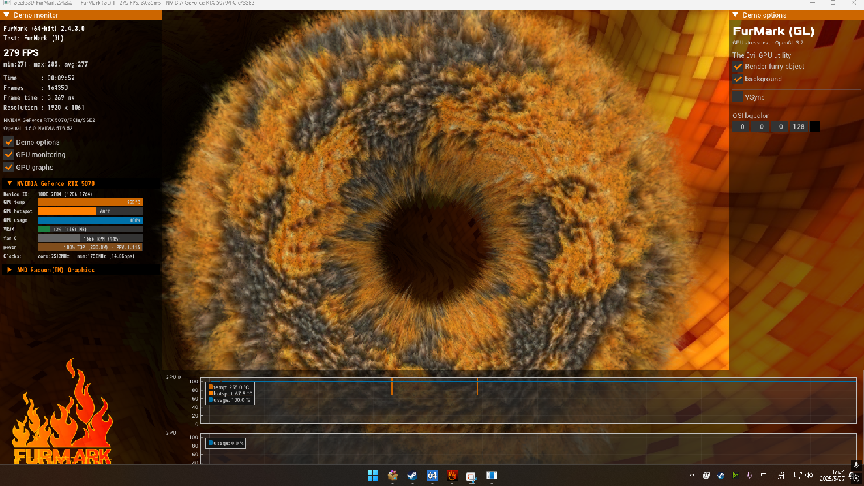
Task: Click the OSI bgcolor alpha field showing 128
Action: (798, 126)
